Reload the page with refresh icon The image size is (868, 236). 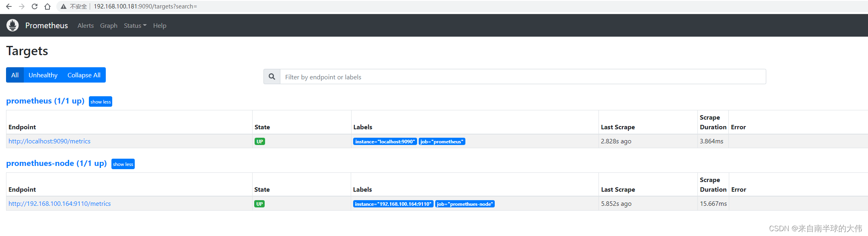pos(35,6)
